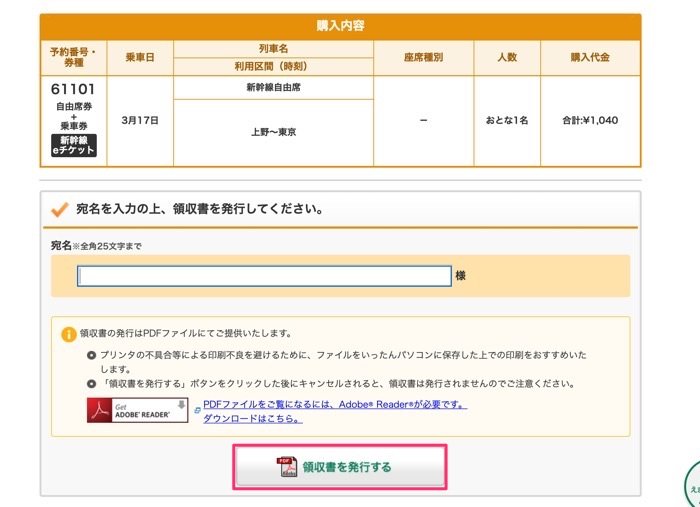Click the 購入内容 table title bar
The width and height of the screenshot is (700, 507).
tap(341, 26)
